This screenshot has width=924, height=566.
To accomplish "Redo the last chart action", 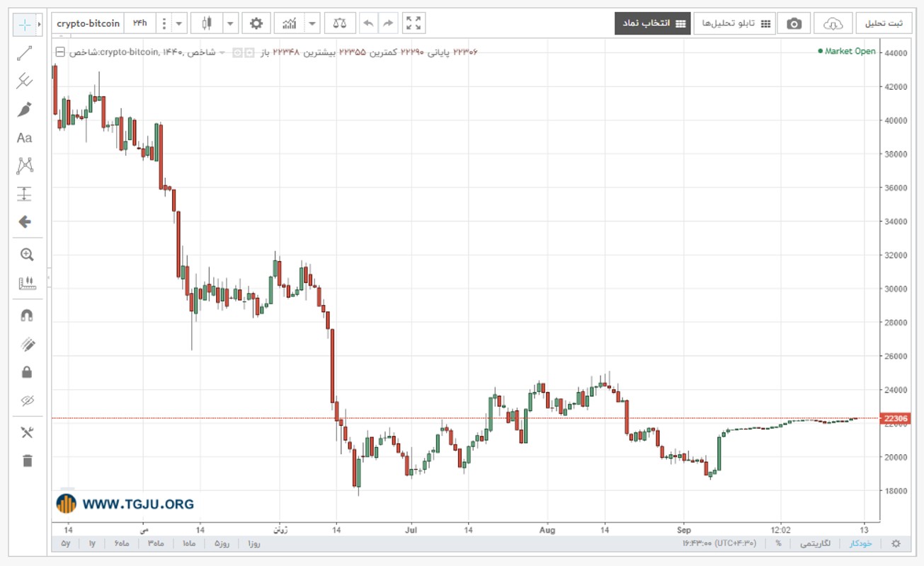I will pyautogui.click(x=388, y=23).
